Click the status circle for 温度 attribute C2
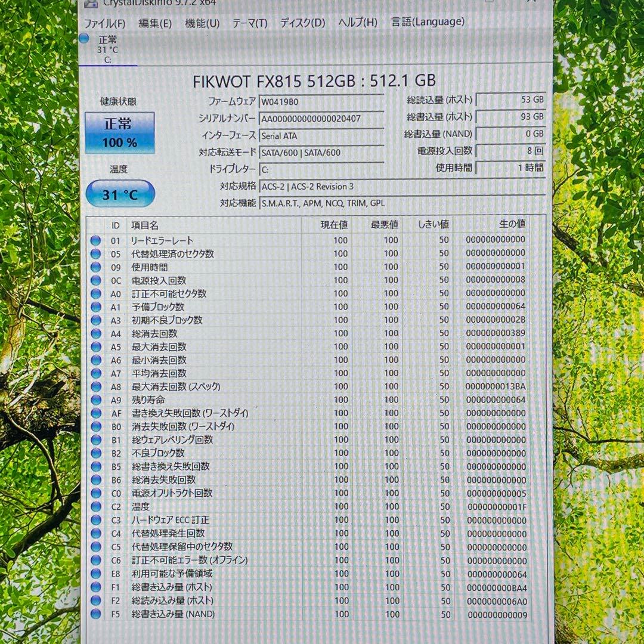 [x=95, y=506]
